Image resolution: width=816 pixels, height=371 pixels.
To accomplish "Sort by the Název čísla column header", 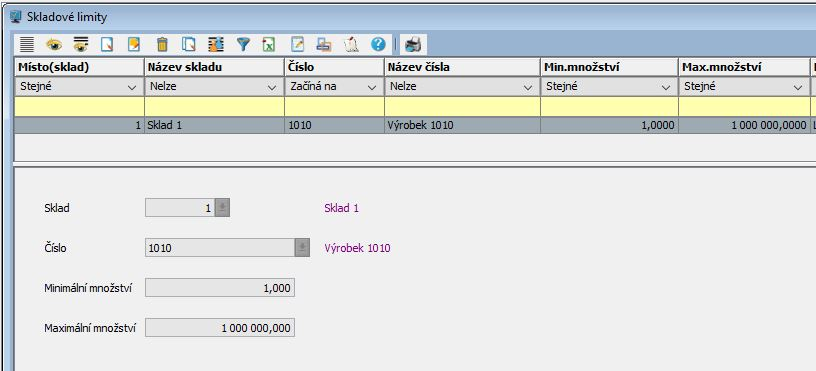I will coord(462,67).
